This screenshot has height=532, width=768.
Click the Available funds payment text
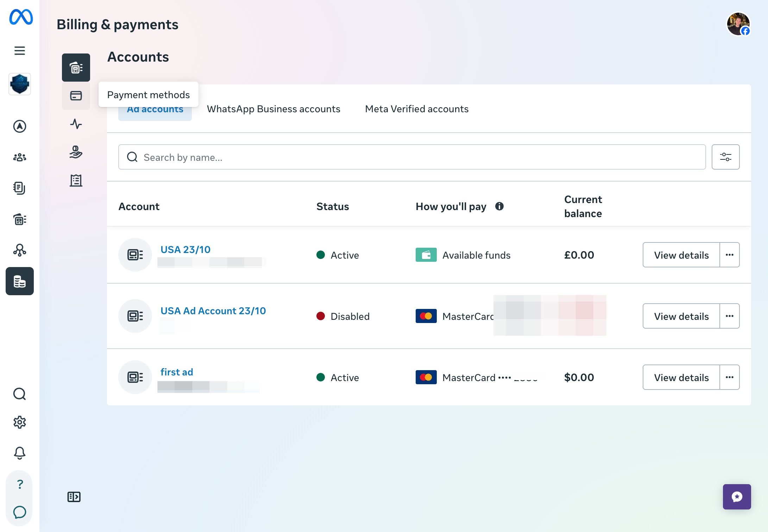(x=476, y=255)
